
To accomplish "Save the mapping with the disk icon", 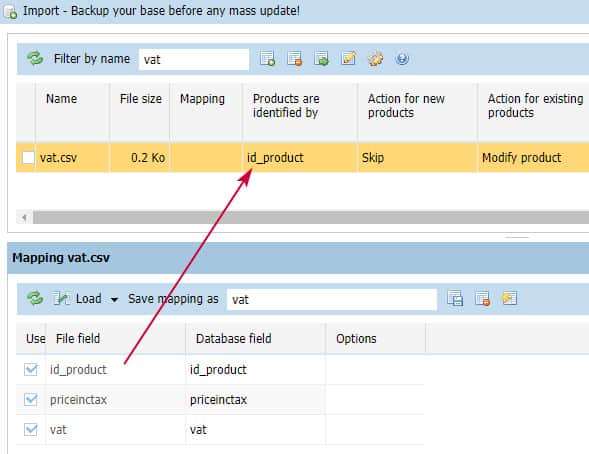I will click(x=455, y=299).
